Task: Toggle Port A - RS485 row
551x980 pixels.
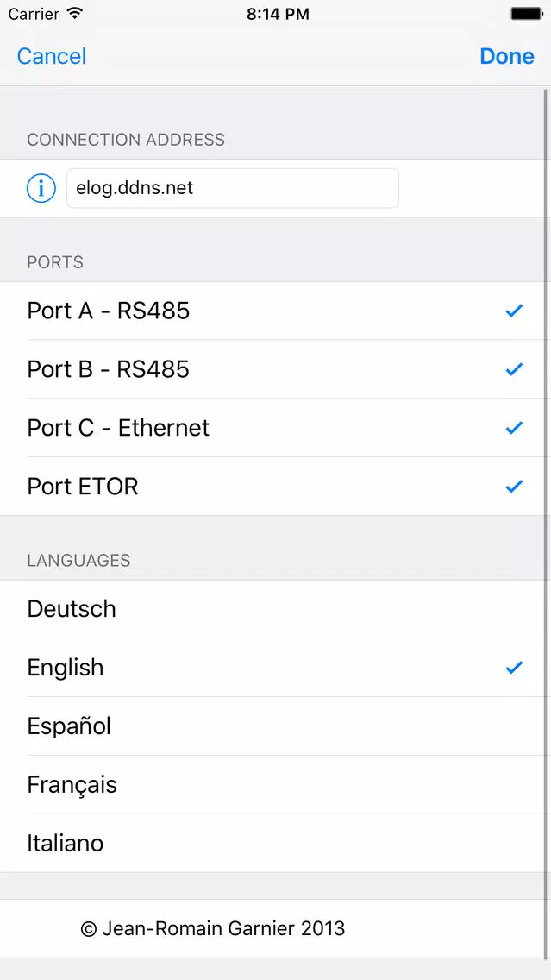Action: pos(276,311)
